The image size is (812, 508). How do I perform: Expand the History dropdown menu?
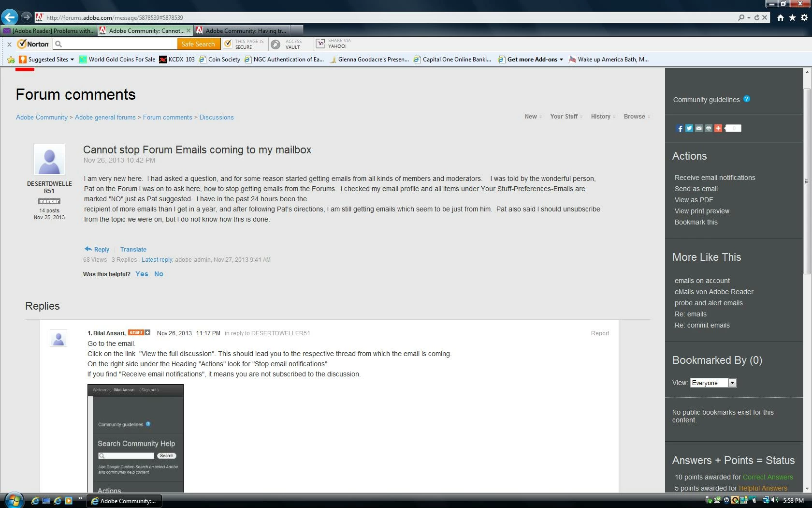pos(603,117)
